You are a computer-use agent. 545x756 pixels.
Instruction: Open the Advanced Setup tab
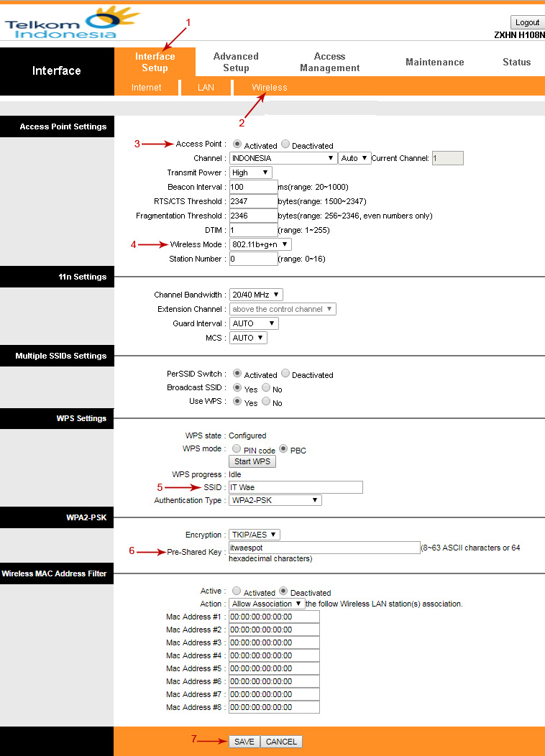(236, 63)
